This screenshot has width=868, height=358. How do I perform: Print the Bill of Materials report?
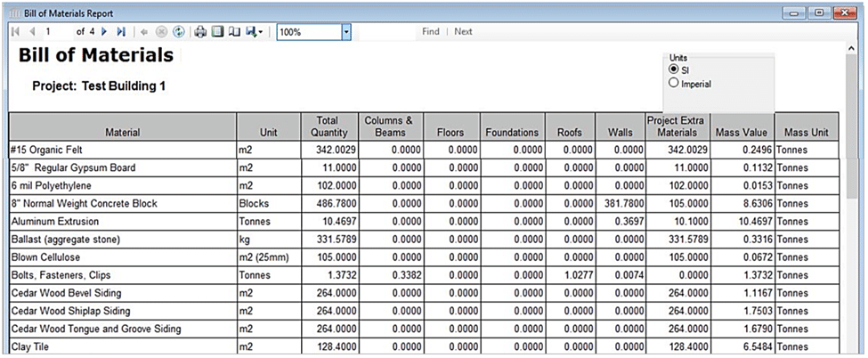tap(200, 32)
